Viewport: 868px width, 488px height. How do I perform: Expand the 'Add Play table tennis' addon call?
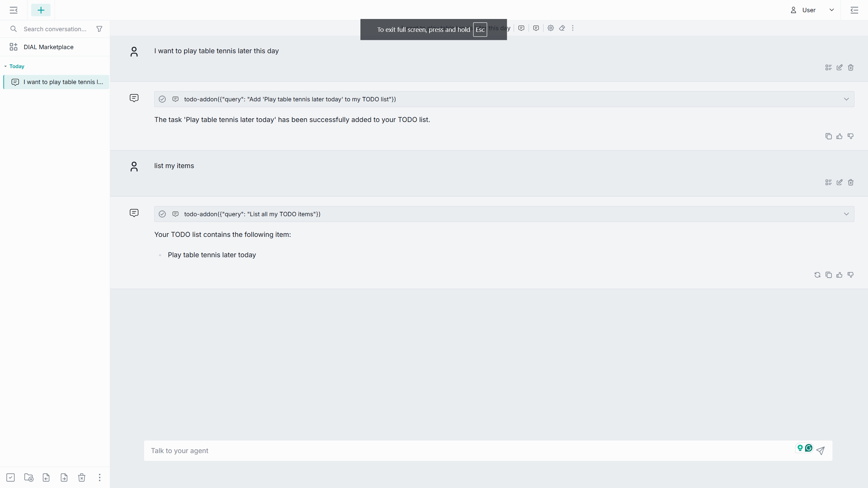pos(846,99)
